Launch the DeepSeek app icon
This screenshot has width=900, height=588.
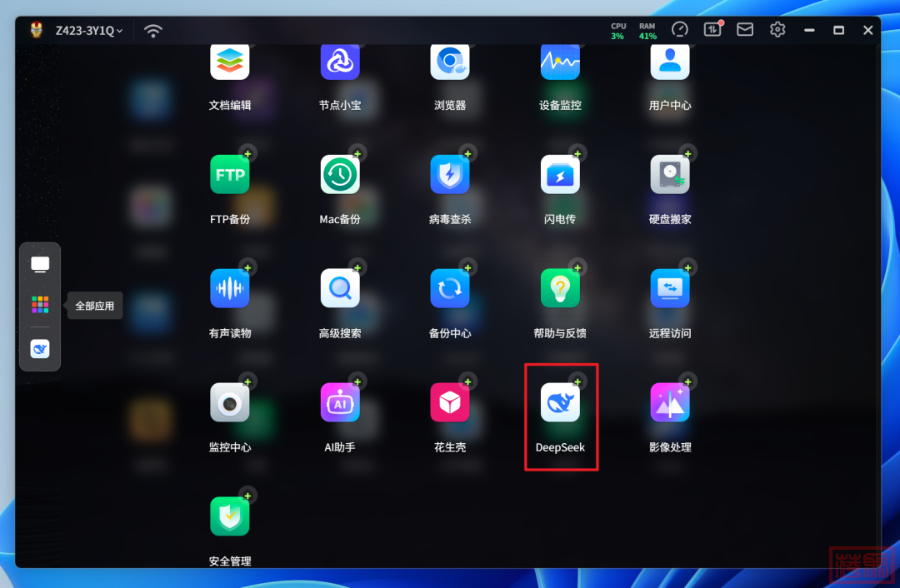(x=560, y=403)
